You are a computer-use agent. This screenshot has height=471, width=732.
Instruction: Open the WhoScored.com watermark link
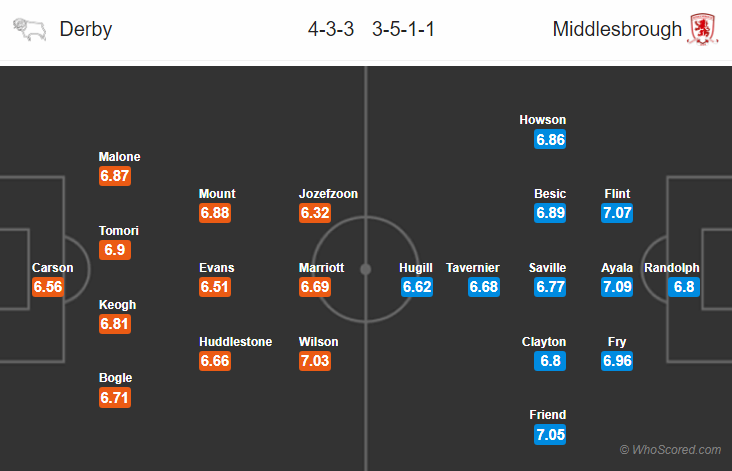coord(670,450)
